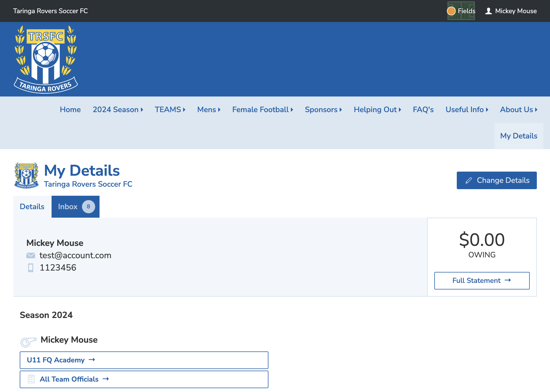The image size is (550, 392).
Task: Click the pencil icon on Change Details
Action: [469, 180]
